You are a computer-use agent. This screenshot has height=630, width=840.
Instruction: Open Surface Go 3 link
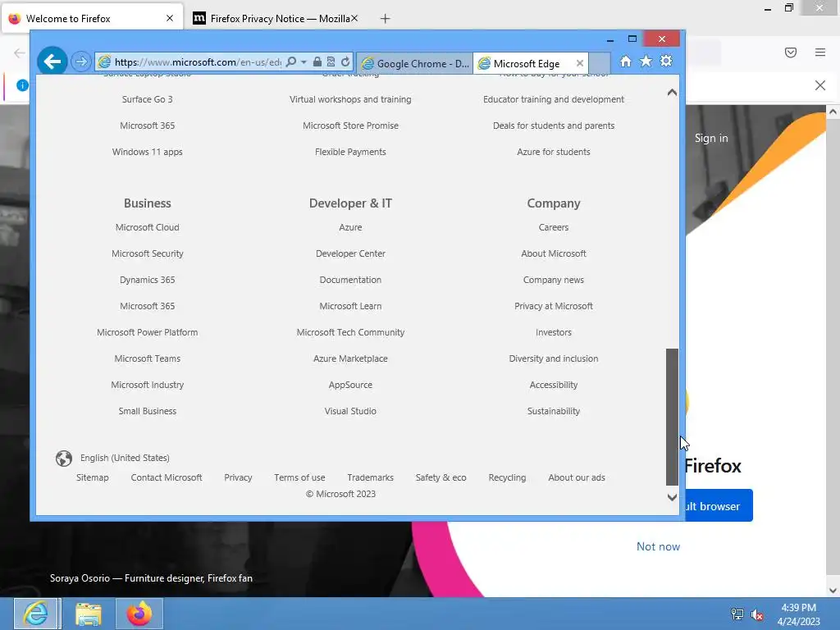coord(148,99)
